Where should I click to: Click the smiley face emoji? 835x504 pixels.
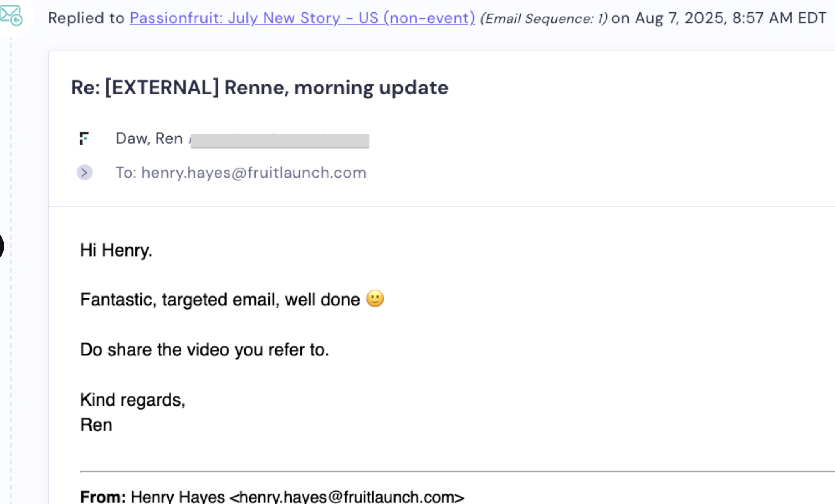coord(375,299)
